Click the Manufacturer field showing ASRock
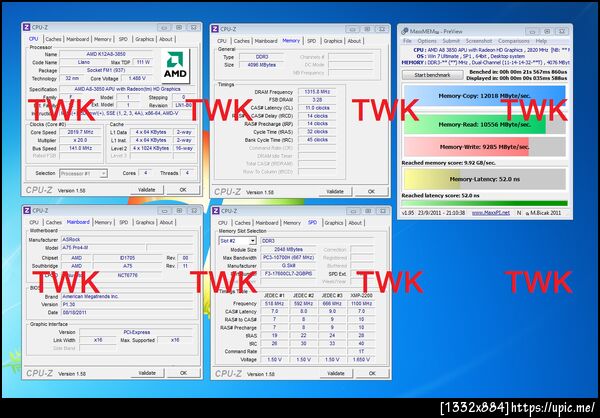 [x=127, y=240]
